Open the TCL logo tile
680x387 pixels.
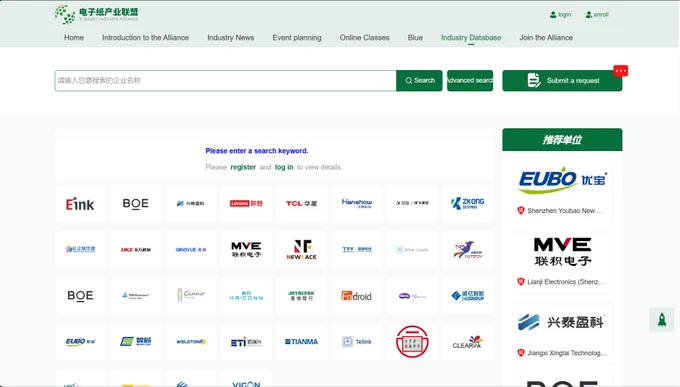pos(301,203)
